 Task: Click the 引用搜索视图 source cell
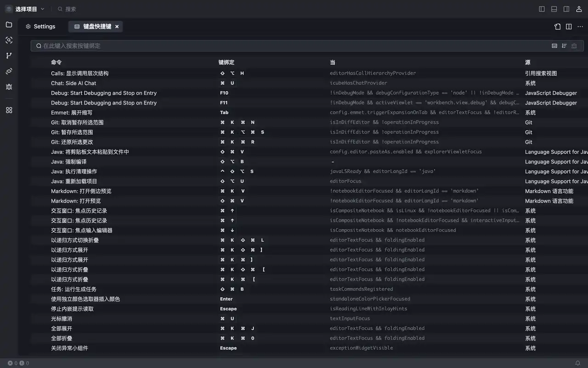pyautogui.click(x=541, y=73)
